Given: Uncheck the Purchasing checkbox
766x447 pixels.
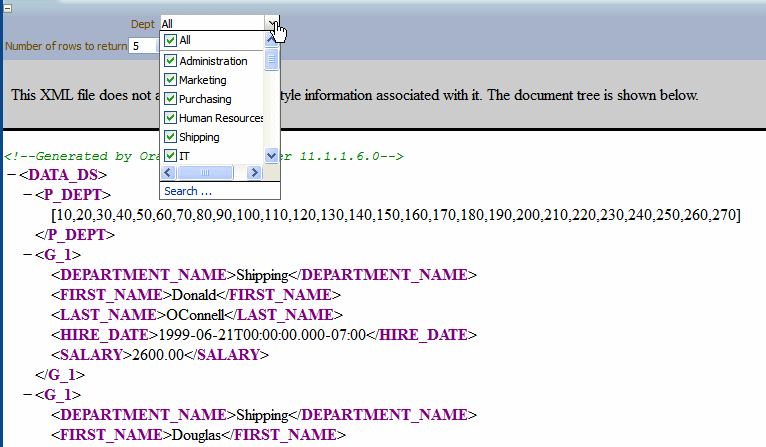Looking at the screenshot, I should 170,99.
